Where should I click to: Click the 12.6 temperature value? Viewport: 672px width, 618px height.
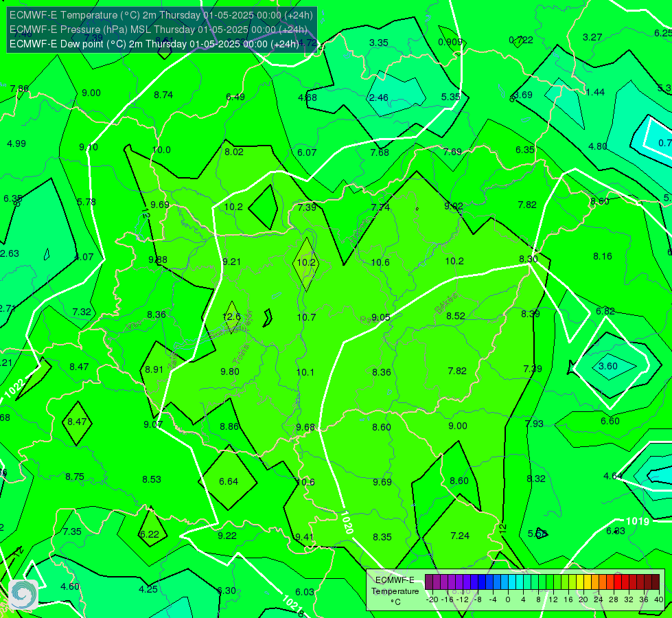coord(231,317)
